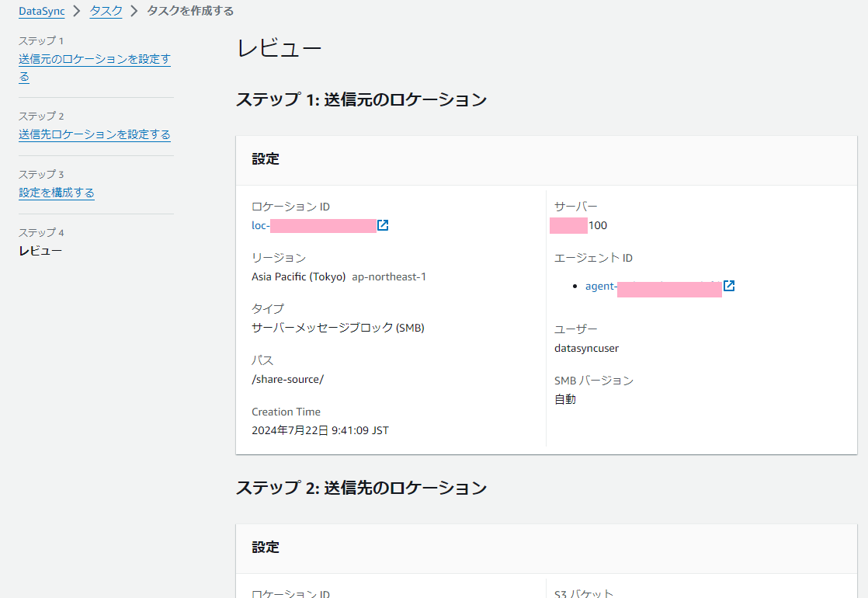Screen dimensions: 868x598
Task: Click breadcrumb text タスクを作成する
Action: [x=190, y=11]
